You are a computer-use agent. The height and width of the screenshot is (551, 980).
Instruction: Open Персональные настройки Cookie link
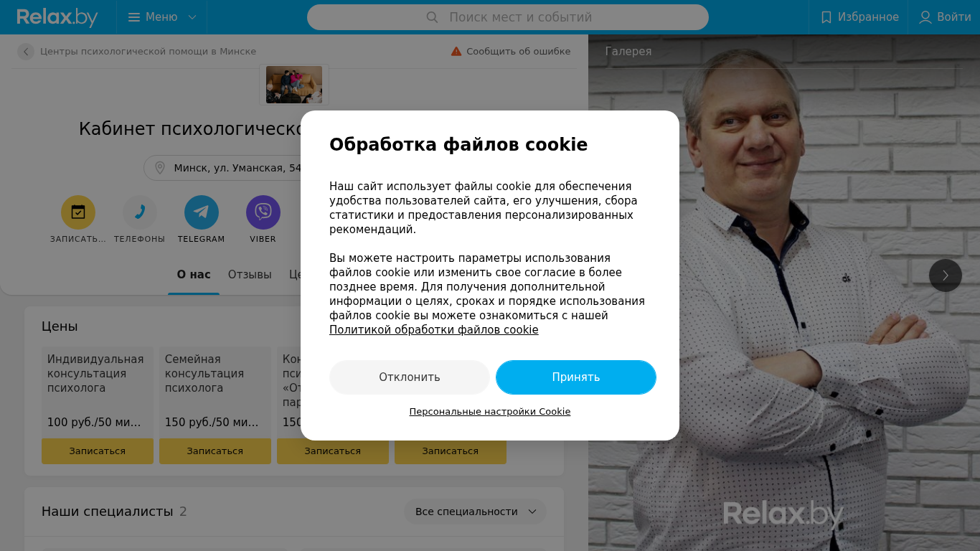tap(490, 412)
